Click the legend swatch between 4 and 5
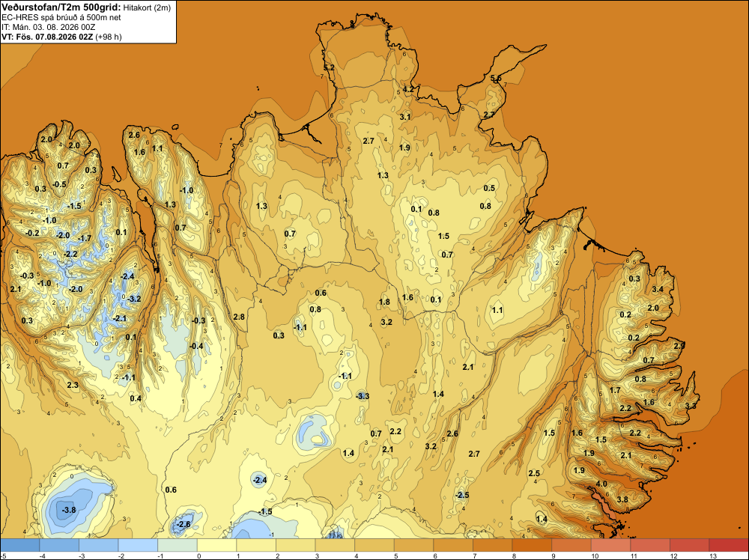This screenshot has height=560, width=749. 374,545
